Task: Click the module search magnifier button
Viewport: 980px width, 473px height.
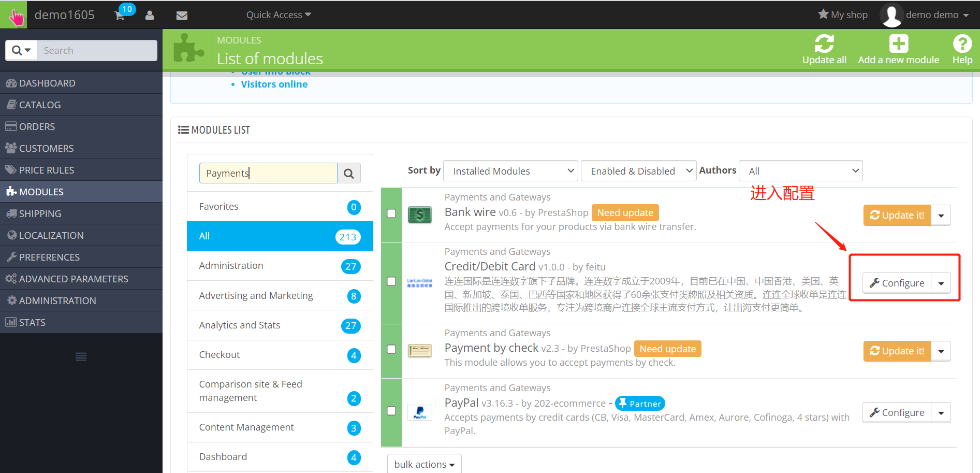Action: (349, 173)
